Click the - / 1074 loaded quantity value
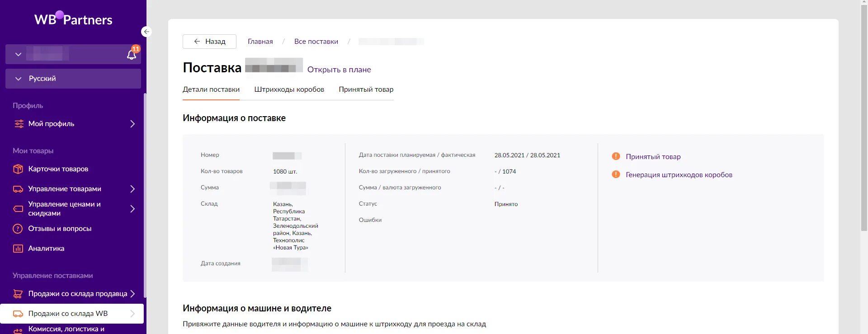Image resolution: width=868 pixels, height=334 pixels. pos(505,172)
